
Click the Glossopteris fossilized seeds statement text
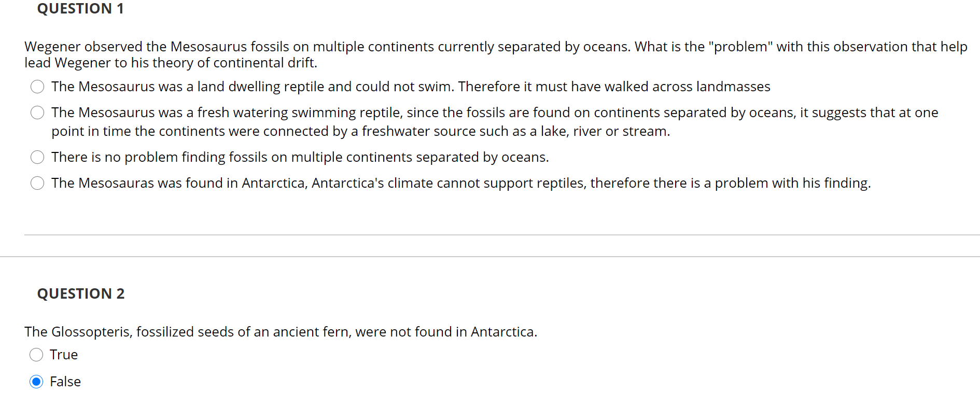click(x=281, y=332)
